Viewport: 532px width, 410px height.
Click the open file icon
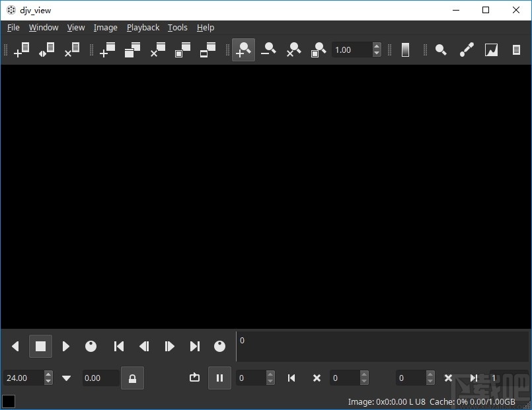pos(21,50)
